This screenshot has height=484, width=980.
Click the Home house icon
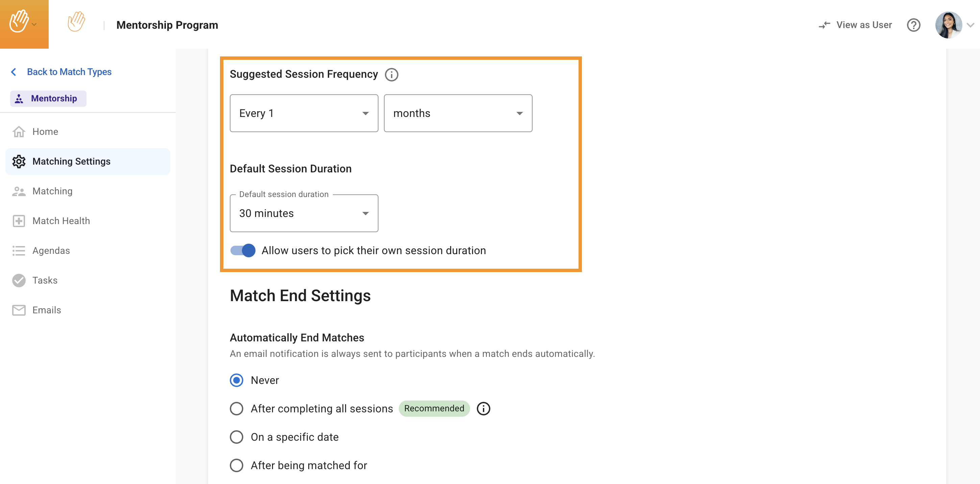(19, 132)
